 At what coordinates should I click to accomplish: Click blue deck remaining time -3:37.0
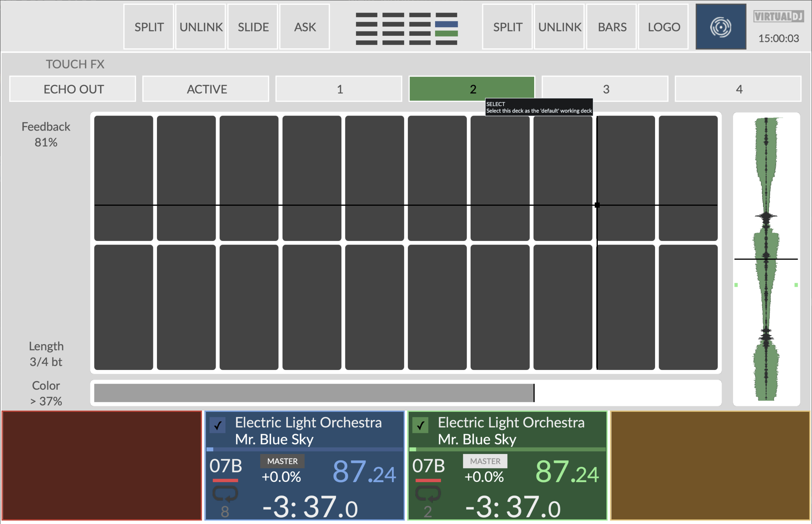point(310,507)
